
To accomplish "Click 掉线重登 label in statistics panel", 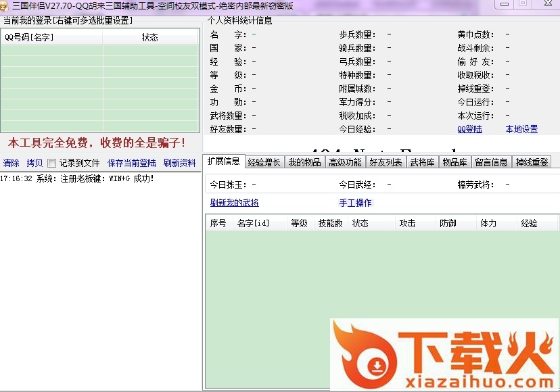I will tap(475, 89).
